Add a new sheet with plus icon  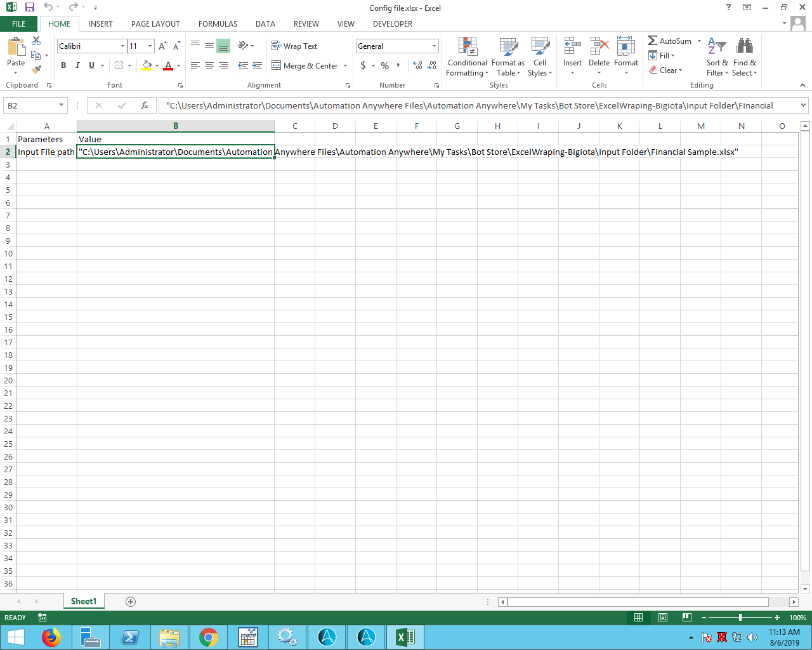click(131, 602)
